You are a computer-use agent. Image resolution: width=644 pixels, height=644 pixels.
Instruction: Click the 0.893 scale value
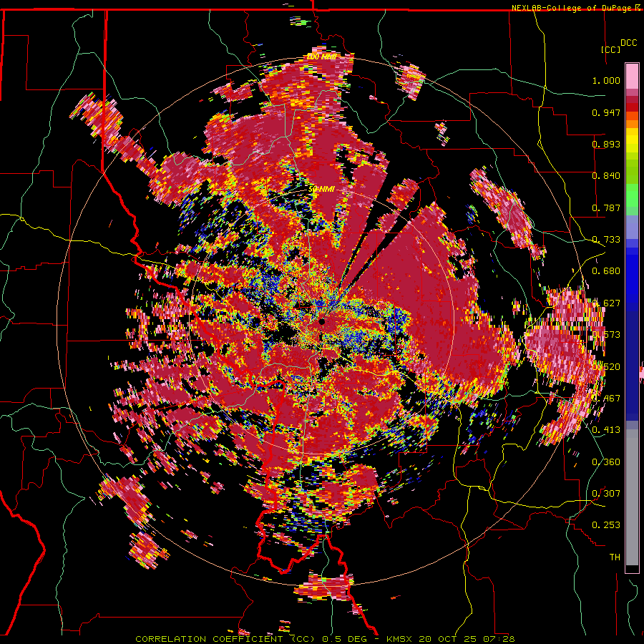(606, 144)
